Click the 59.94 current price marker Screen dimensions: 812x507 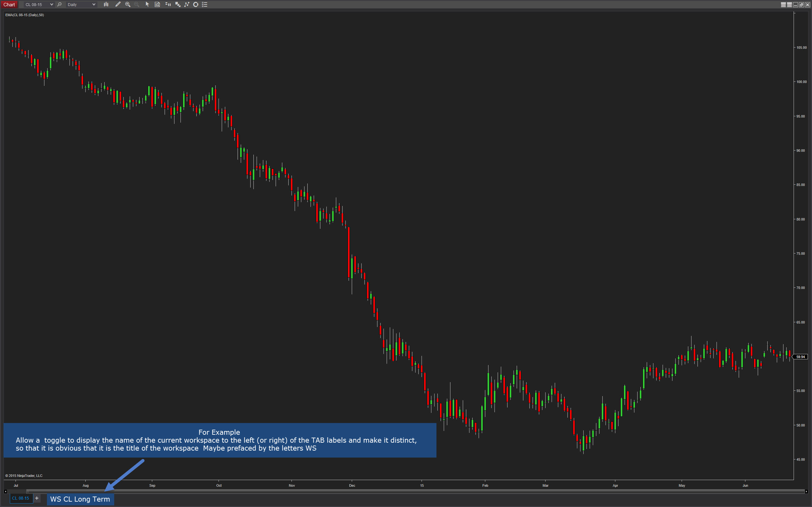click(x=801, y=357)
